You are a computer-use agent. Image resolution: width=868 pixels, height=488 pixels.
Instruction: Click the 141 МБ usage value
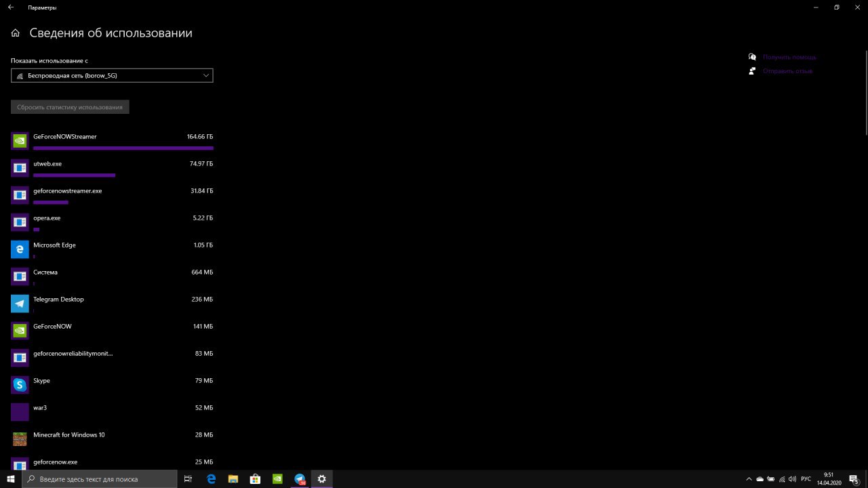[x=203, y=327]
